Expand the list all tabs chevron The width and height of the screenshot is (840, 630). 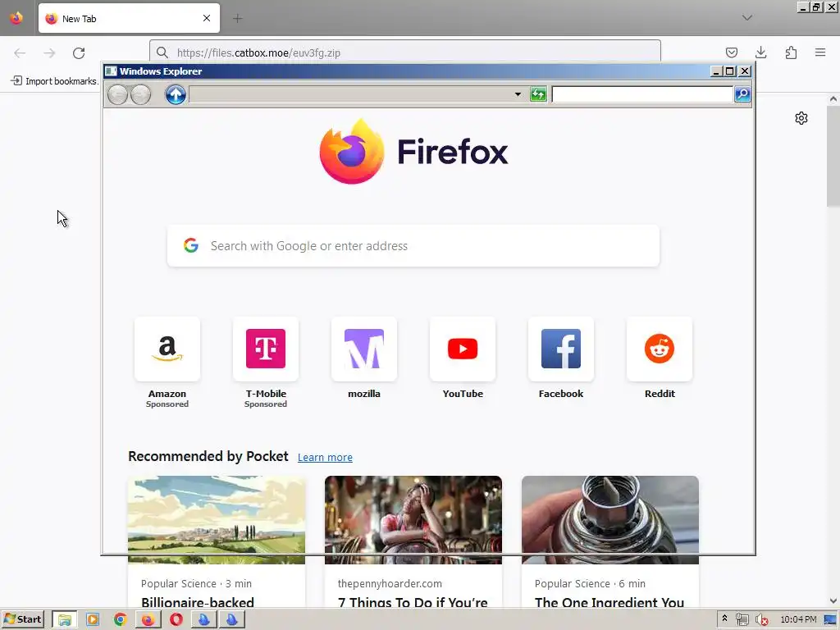(x=746, y=18)
